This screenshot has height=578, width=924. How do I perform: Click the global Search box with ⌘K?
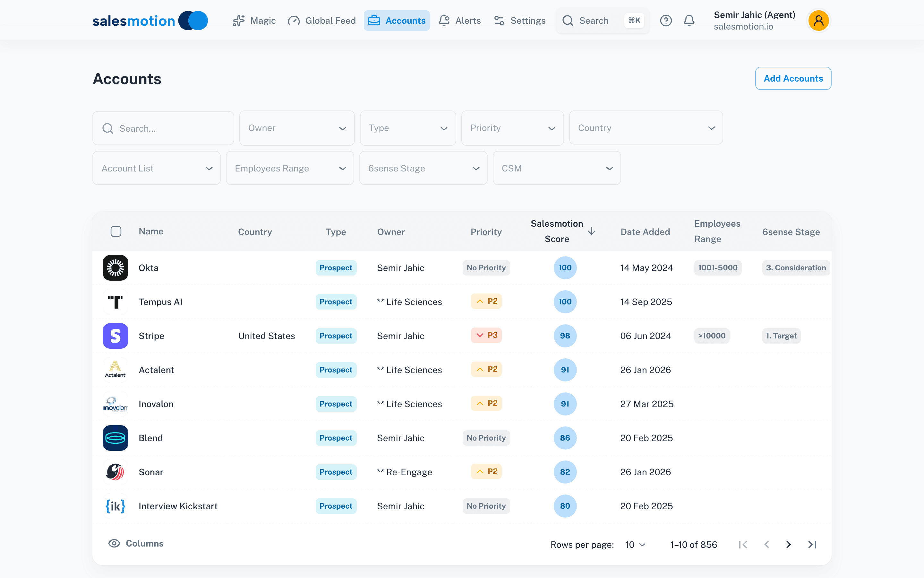click(603, 21)
